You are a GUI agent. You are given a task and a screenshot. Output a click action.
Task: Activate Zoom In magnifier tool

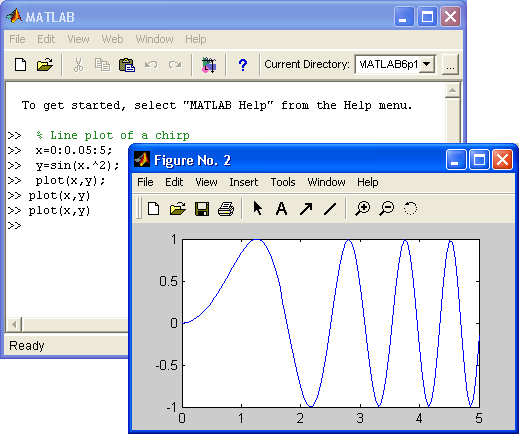[x=362, y=209]
